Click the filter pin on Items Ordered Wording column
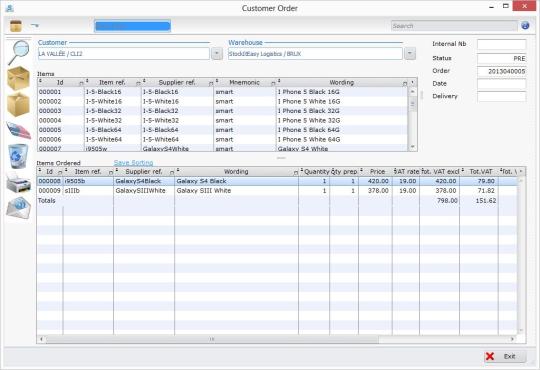This screenshot has height=370, width=540. point(295,172)
